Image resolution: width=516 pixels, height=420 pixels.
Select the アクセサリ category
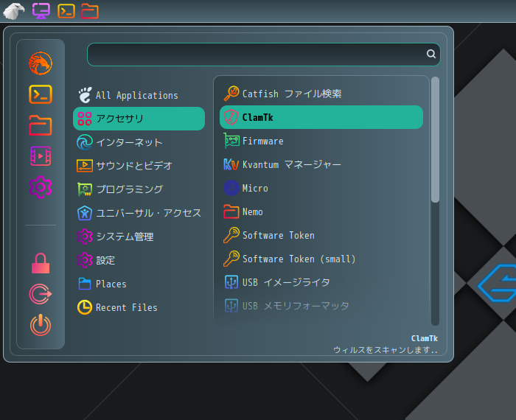(139, 119)
